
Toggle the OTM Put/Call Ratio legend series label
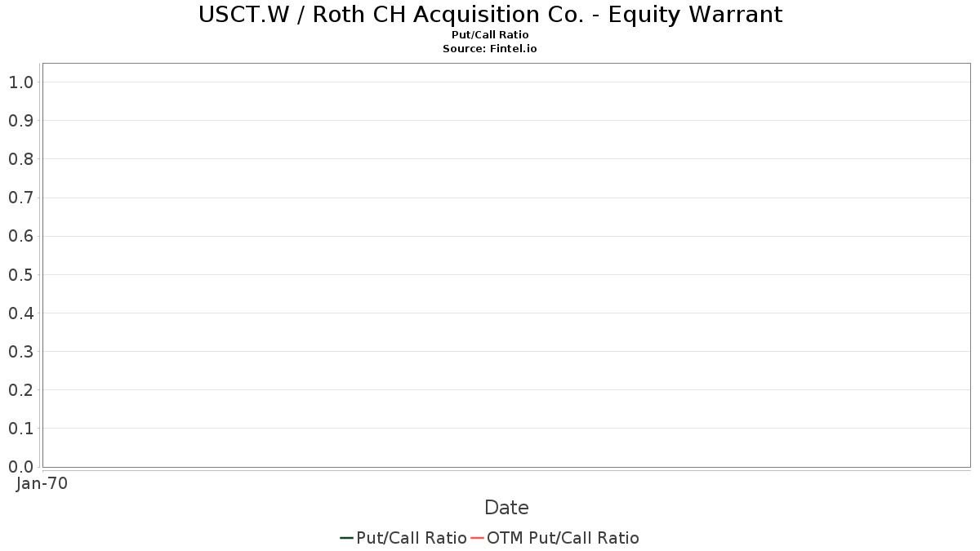point(563,538)
